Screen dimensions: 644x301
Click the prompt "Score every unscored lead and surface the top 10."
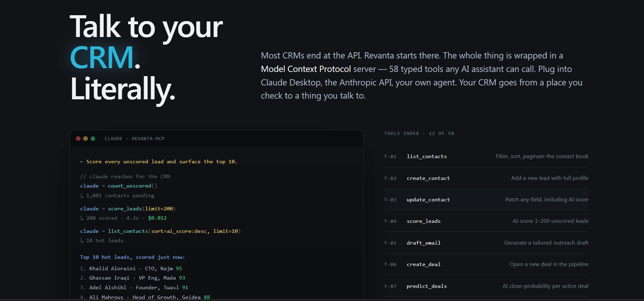click(x=162, y=162)
